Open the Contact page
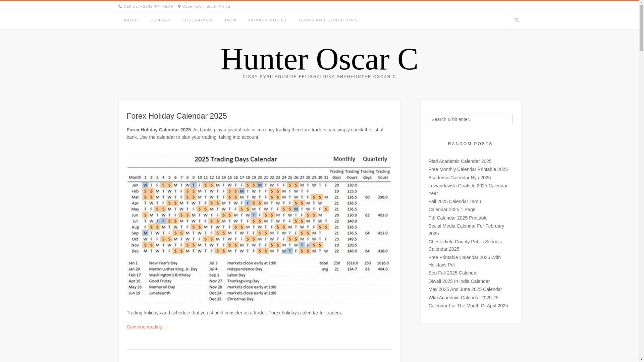 click(161, 20)
